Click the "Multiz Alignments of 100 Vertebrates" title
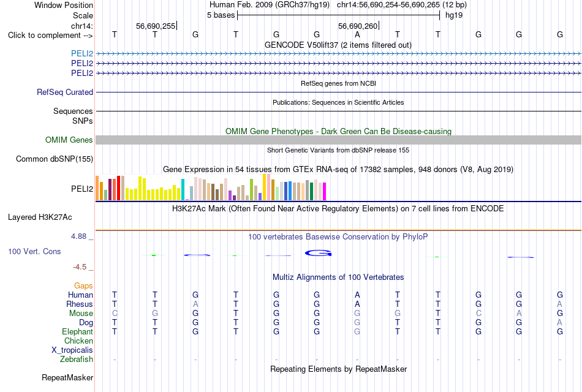Viewport: 582px width, 392px height. pos(338,277)
